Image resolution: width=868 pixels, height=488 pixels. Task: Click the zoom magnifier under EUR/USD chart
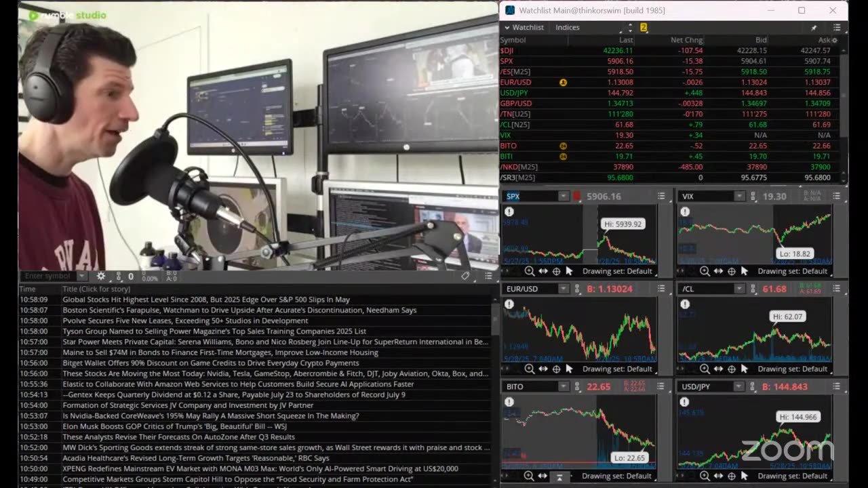pyautogui.click(x=530, y=369)
